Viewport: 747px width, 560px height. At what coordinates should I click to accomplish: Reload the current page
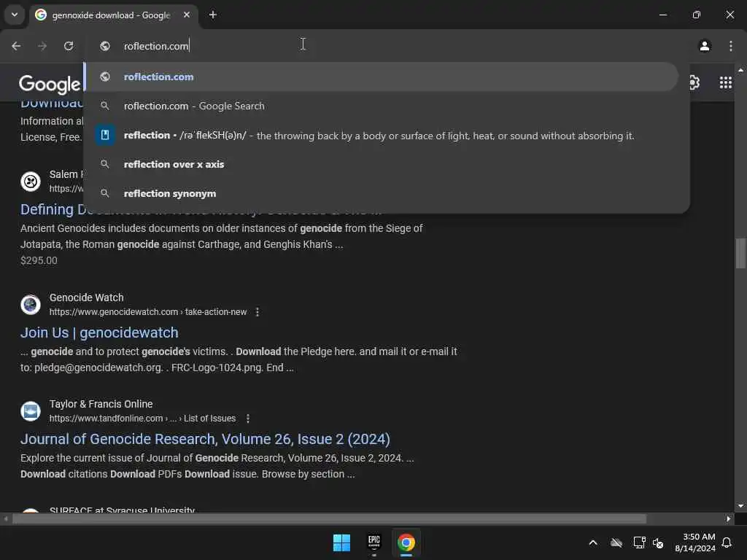point(69,46)
